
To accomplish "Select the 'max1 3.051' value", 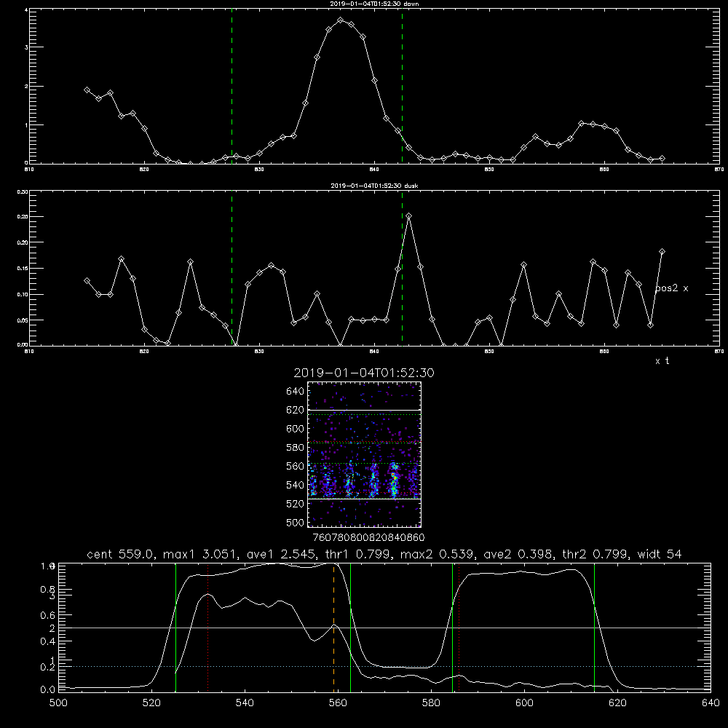I will (x=201, y=554).
